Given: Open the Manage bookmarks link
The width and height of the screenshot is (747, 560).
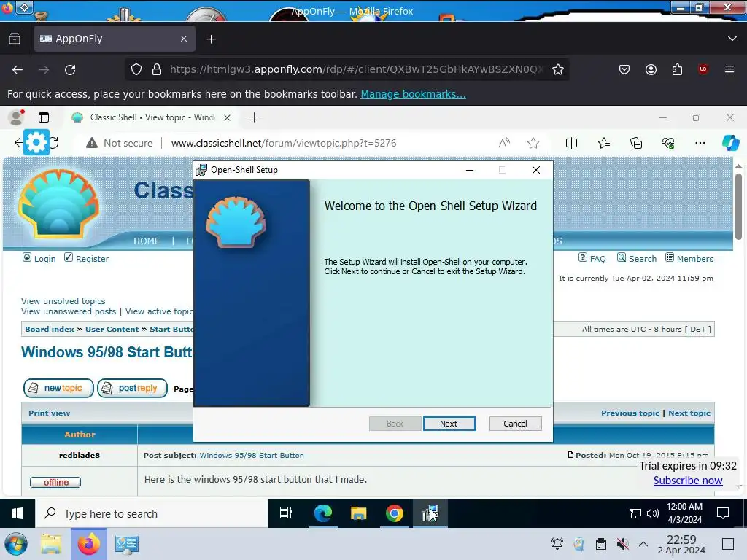Looking at the screenshot, I should [x=413, y=94].
